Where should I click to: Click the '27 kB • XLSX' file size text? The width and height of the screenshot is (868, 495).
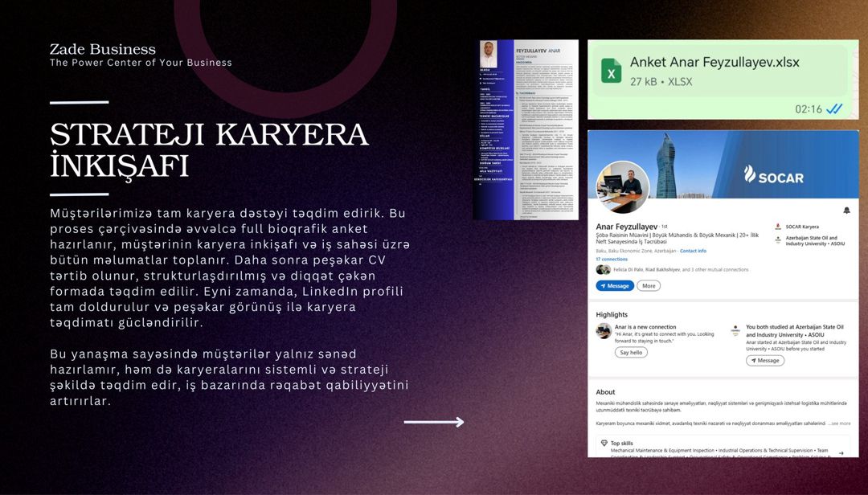661,82
